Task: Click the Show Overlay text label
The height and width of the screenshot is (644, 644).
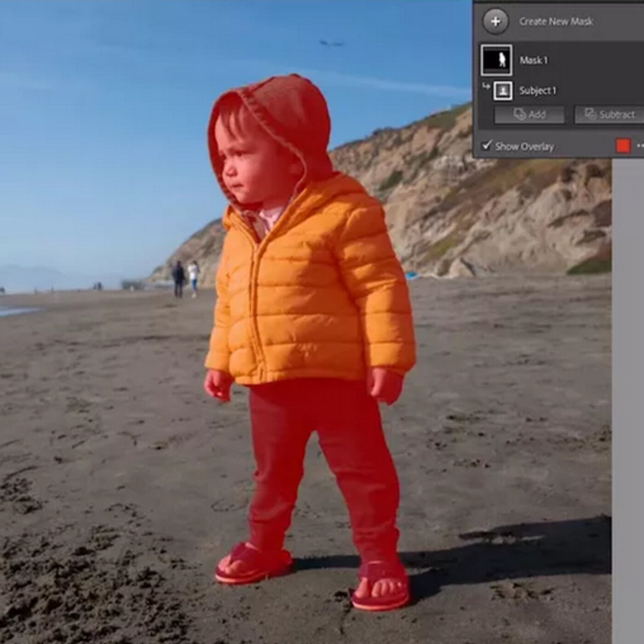Action: tap(524, 147)
